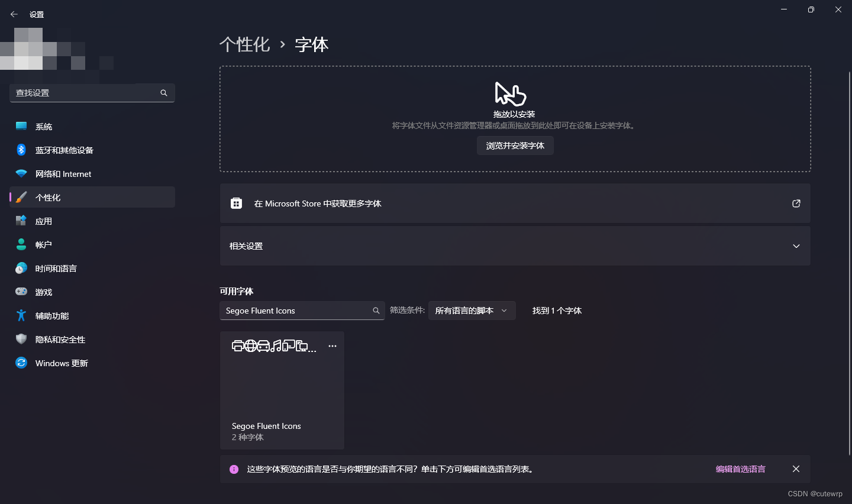
Task: Click the 筛选条件 label
Action: (407, 310)
